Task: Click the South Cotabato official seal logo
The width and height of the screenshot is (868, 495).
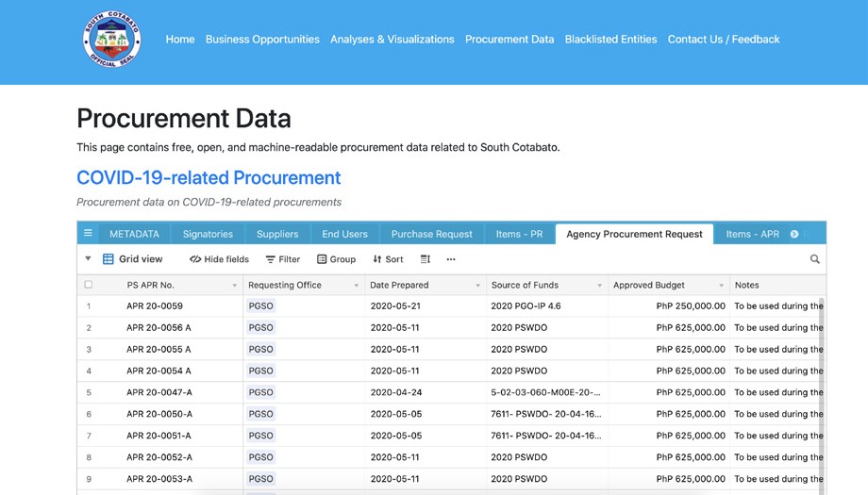Action: click(112, 40)
